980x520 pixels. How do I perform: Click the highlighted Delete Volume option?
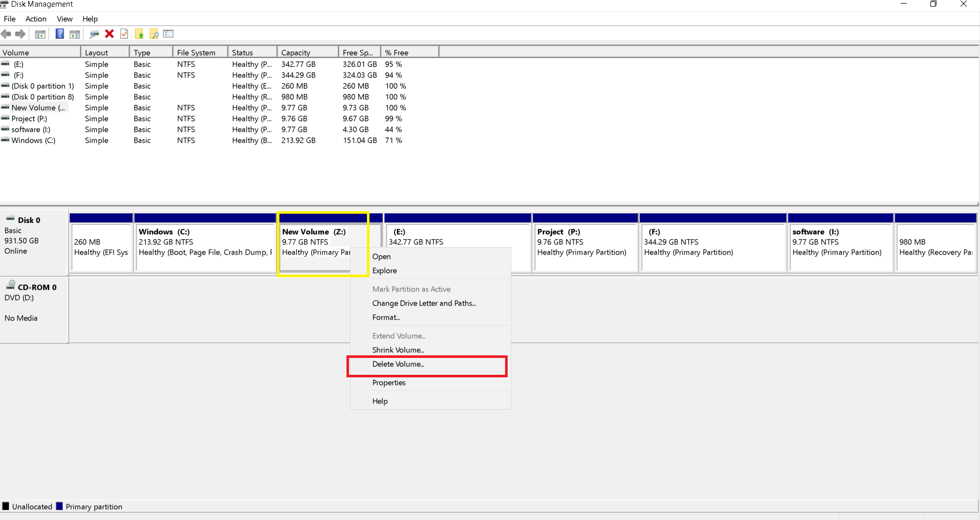point(398,364)
